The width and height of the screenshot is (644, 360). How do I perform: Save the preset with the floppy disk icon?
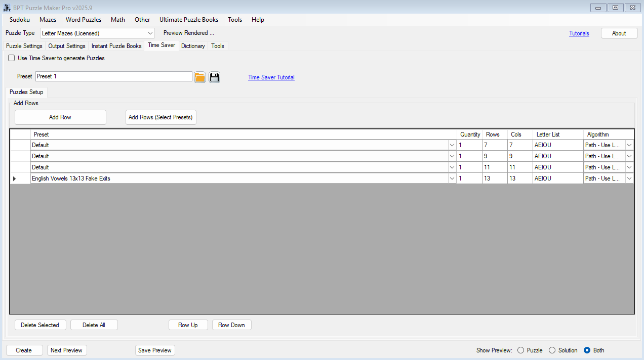pyautogui.click(x=215, y=77)
